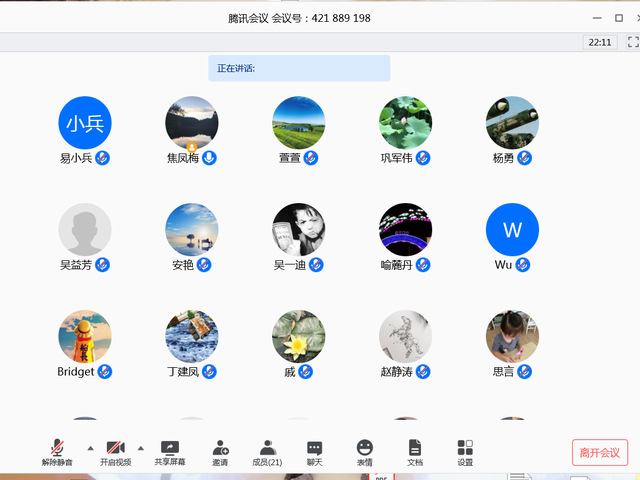Open audio options arrow beside 解除静音

91,448
